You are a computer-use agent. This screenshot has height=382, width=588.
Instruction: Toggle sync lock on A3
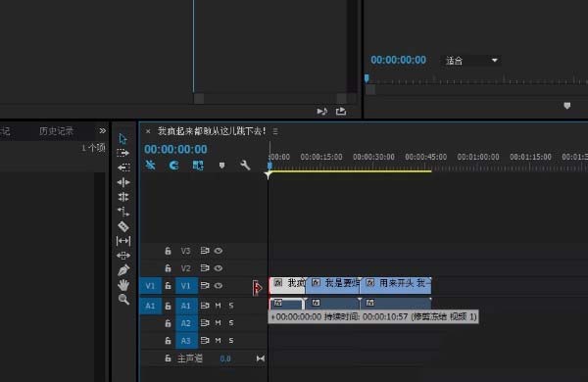[x=205, y=341]
